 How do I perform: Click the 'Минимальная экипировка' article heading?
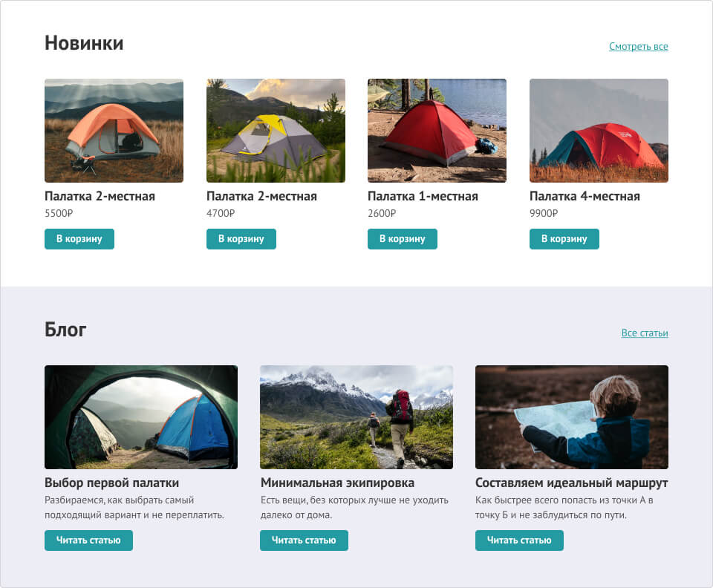click(337, 483)
